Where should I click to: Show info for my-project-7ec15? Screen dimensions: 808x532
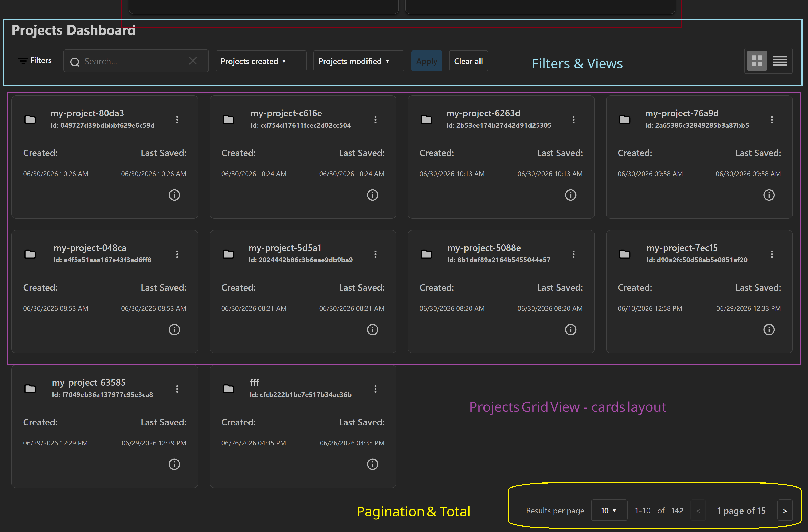pyautogui.click(x=769, y=330)
